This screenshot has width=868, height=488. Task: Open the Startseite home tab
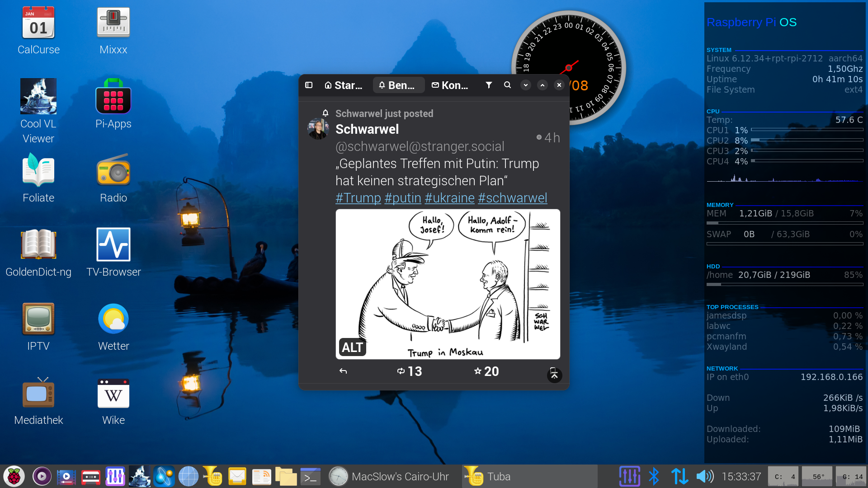[x=344, y=85]
